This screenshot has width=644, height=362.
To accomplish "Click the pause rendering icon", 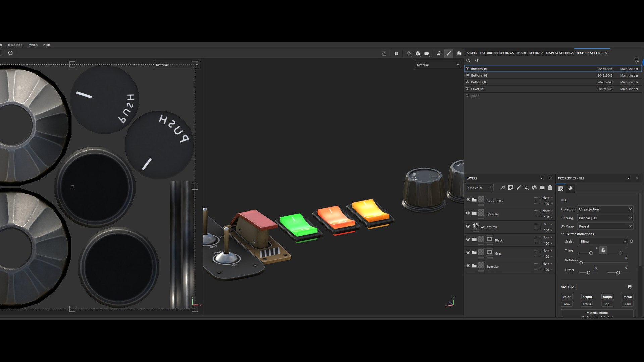I will coord(396,53).
